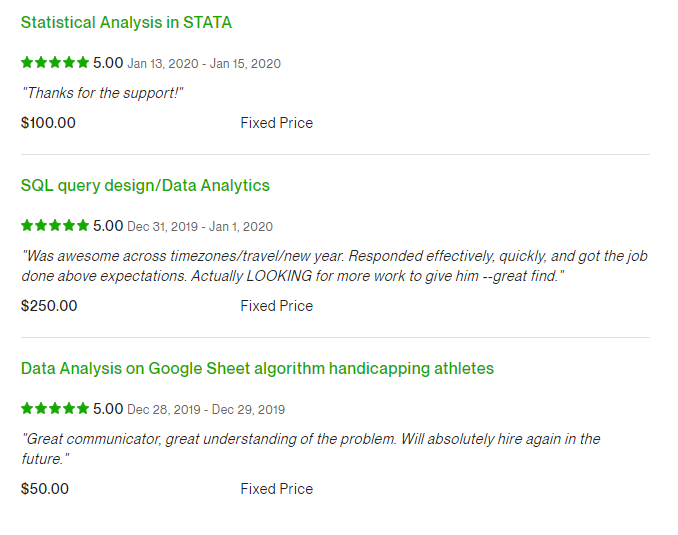The width and height of the screenshot is (678, 535).
Task: Click the star rating for the STATA job
Action: pos(55,63)
